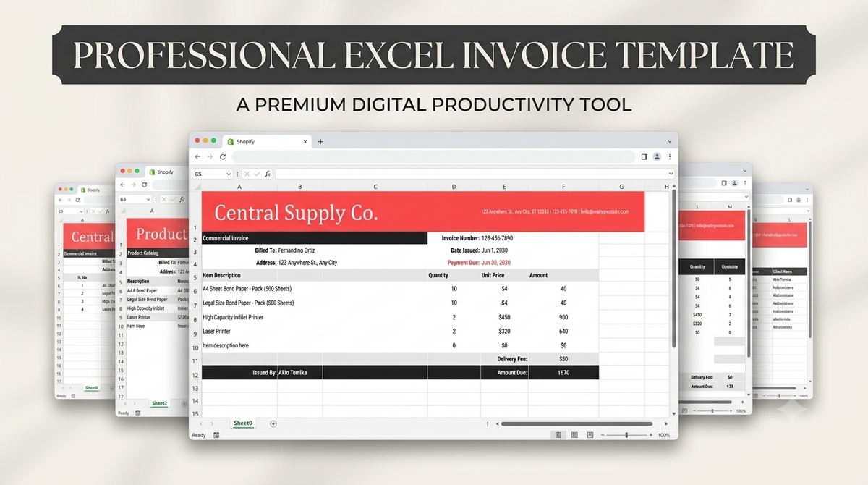
Task: Open Insert Function fx in front window
Action: (x=268, y=174)
